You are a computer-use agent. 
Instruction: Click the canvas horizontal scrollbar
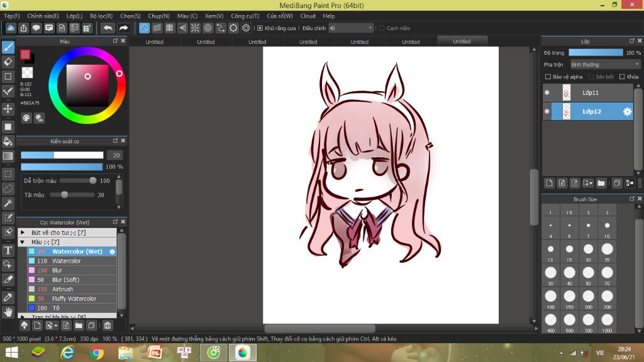pos(319,328)
